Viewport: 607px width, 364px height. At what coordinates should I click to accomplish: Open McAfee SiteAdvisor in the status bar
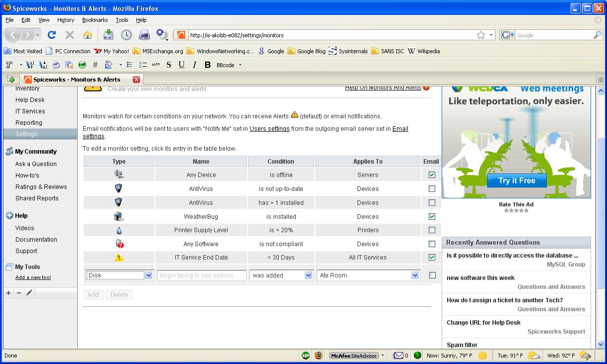(355, 356)
